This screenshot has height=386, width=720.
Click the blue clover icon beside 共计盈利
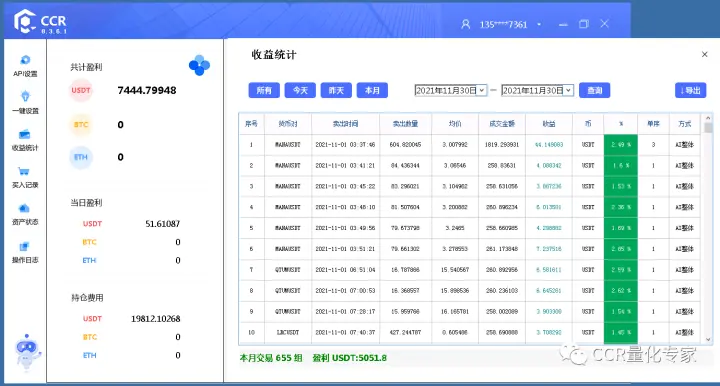pos(199,65)
